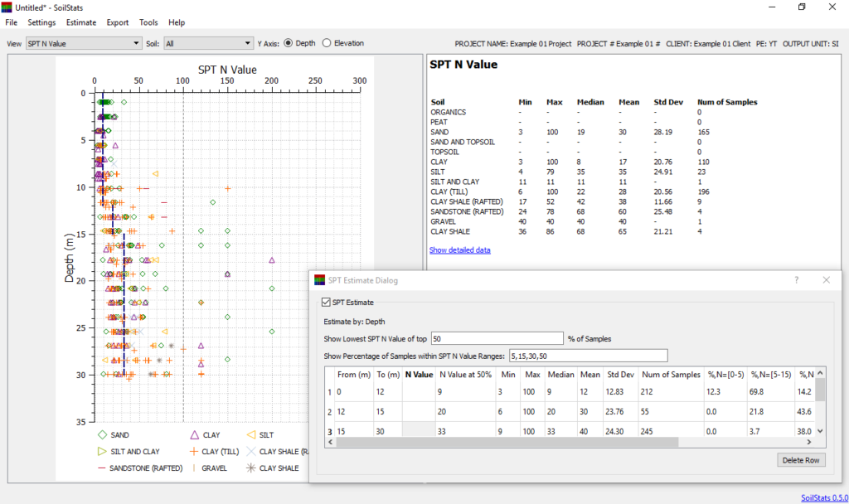Click the CLAY SHALE asterisk legend icon

point(250,468)
